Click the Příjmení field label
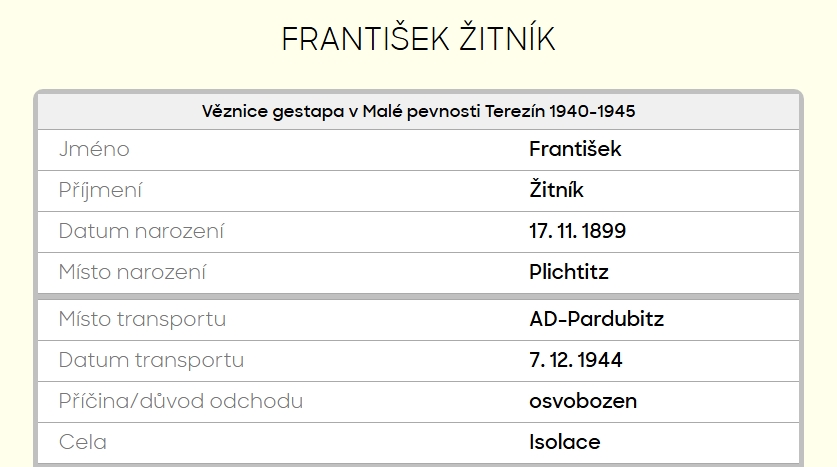837x467 pixels. (x=100, y=191)
